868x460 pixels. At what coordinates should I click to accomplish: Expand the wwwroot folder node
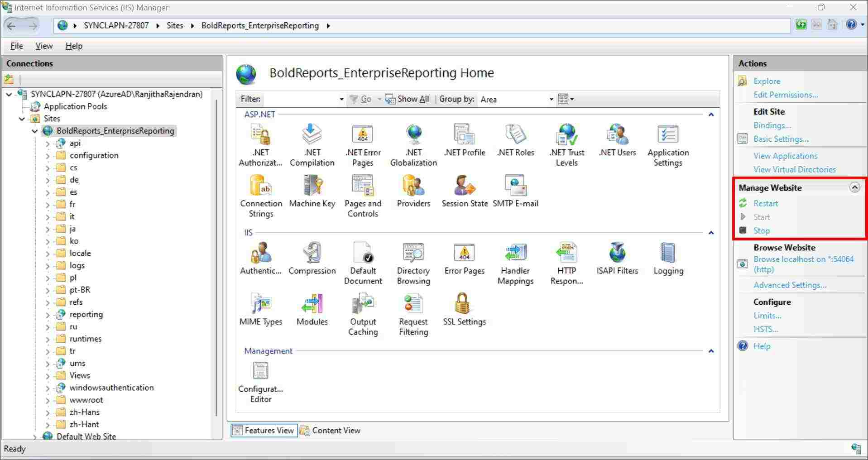pyautogui.click(x=48, y=400)
